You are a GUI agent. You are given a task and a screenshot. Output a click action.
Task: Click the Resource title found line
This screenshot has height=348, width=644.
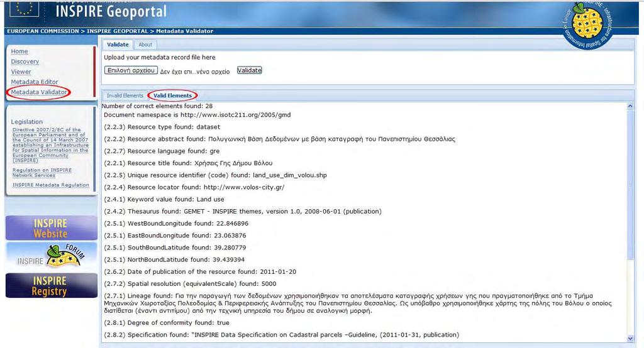coord(188,163)
